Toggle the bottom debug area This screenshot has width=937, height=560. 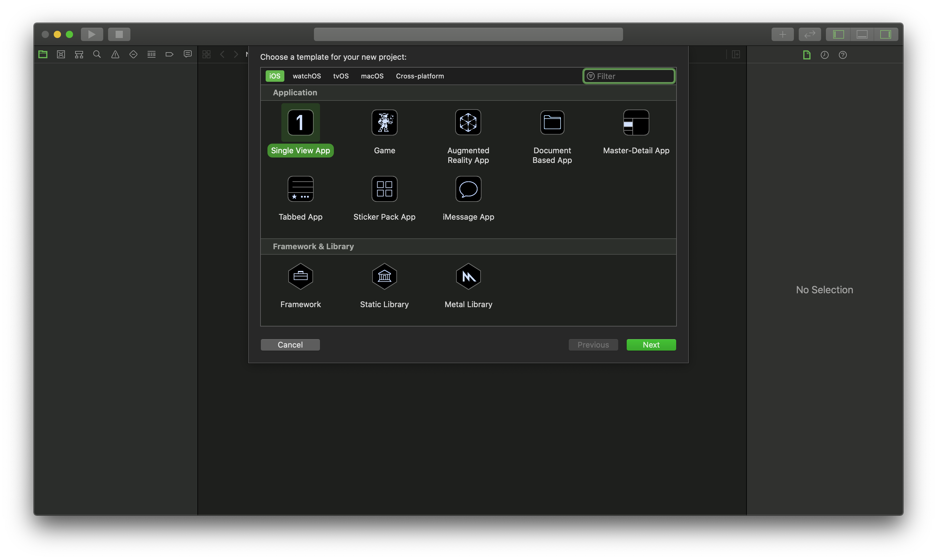[x=862, y=34]
